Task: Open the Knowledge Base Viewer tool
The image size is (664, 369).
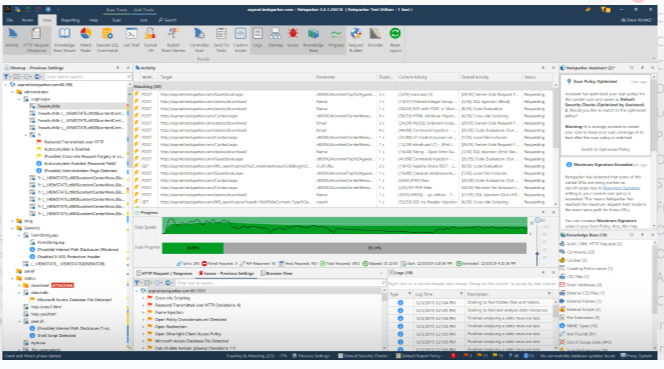Action: (64, 40)
